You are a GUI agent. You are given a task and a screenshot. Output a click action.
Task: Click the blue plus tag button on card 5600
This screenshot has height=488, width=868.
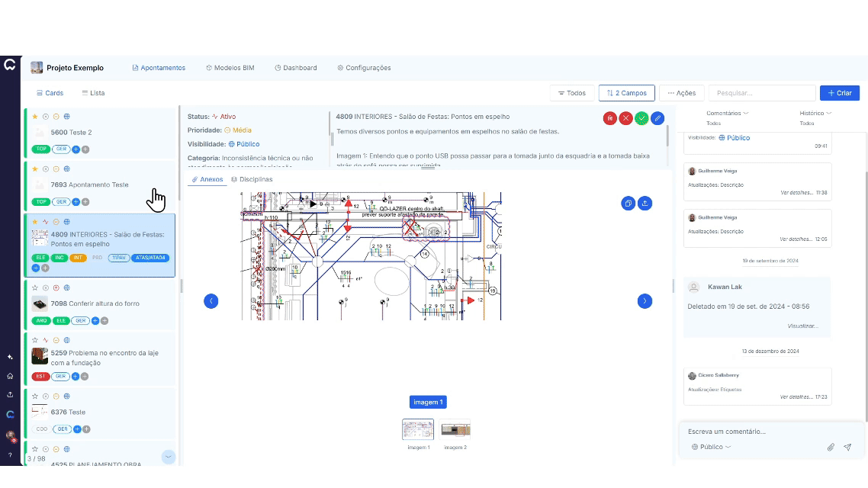[76, 149]
